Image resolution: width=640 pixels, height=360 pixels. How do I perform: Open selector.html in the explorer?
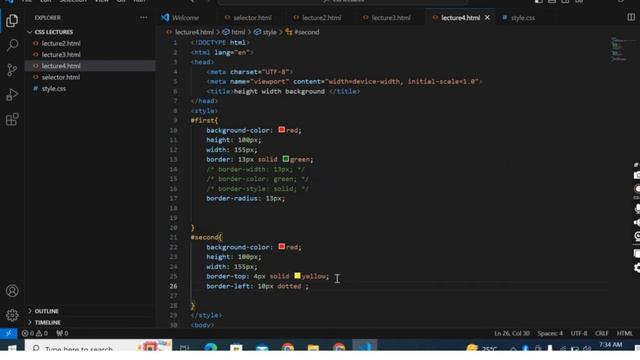pos(60,77)
